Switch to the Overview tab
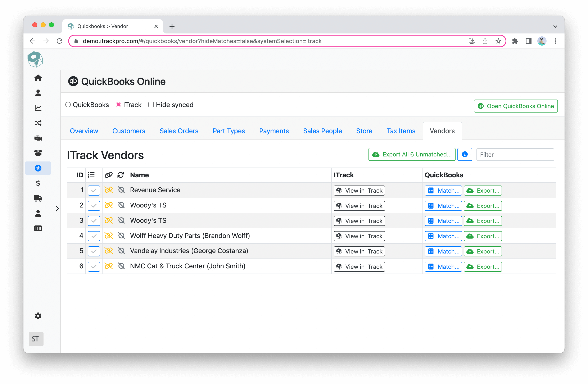588x384 pixels. (x=84, y=131)
